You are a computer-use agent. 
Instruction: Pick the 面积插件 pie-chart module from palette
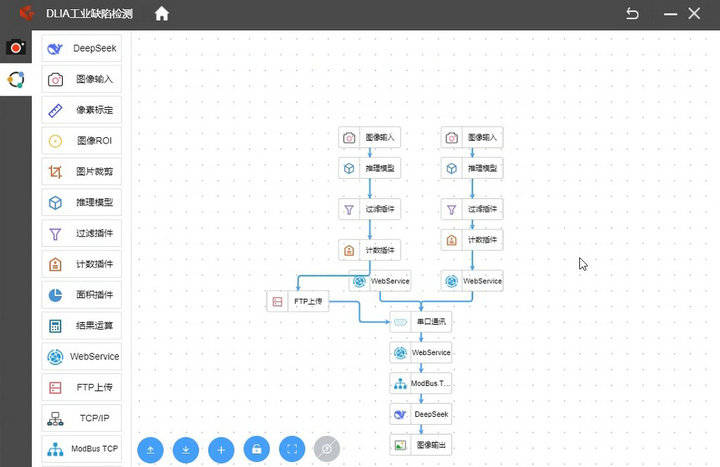tap(82, 295)
